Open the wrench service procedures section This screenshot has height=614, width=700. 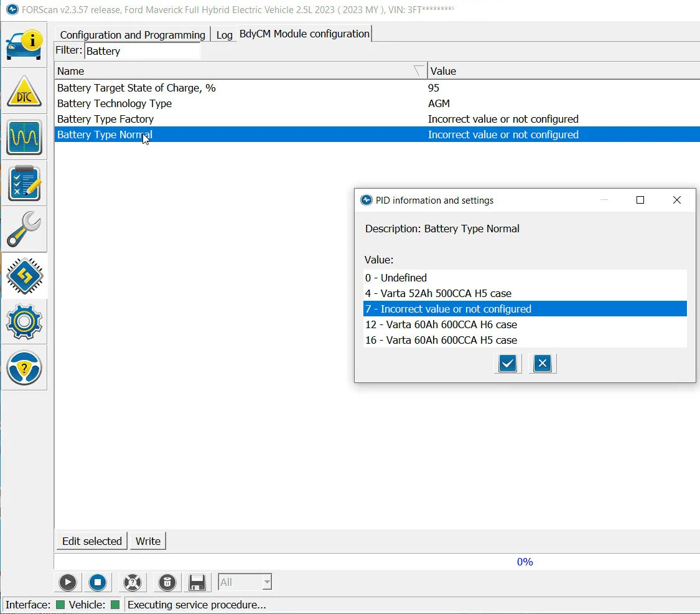tap(24, 229)
